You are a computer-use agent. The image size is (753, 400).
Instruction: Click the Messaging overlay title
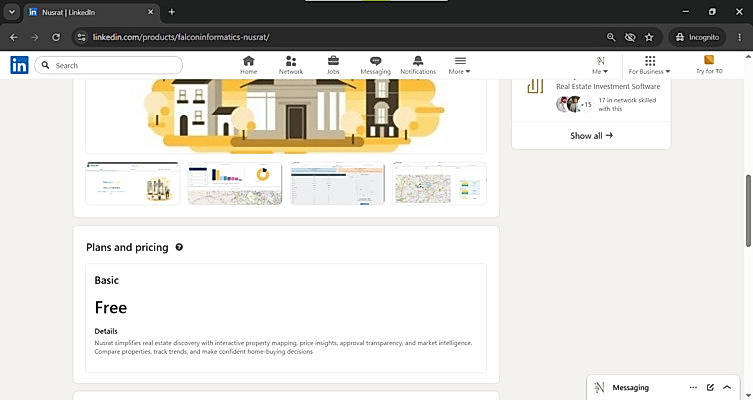tap(630, 388)
